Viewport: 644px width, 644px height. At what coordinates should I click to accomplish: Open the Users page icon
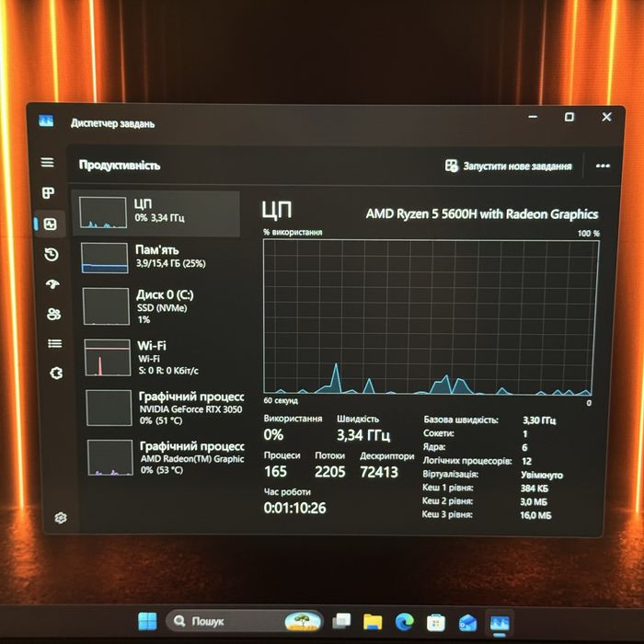point(53,315)
